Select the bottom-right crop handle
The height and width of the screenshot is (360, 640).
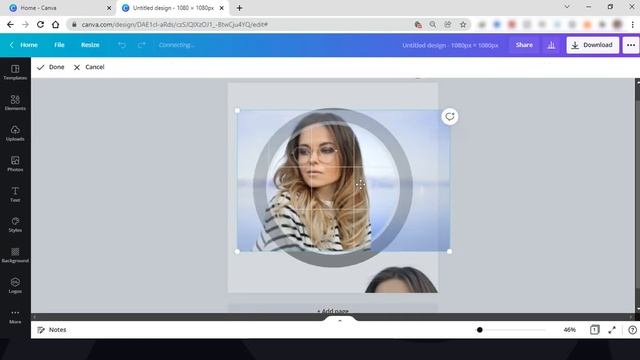click(449, 251)
